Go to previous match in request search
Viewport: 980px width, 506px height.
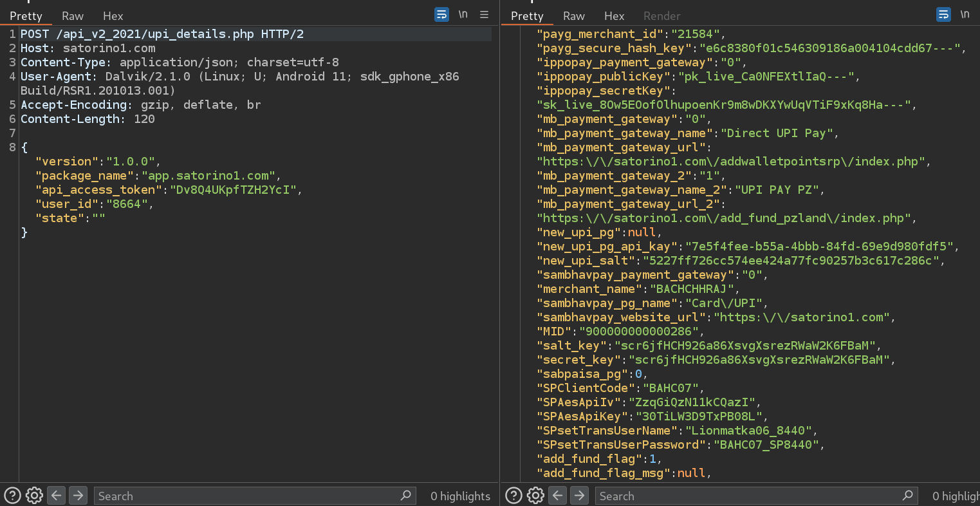coord(57,496)
